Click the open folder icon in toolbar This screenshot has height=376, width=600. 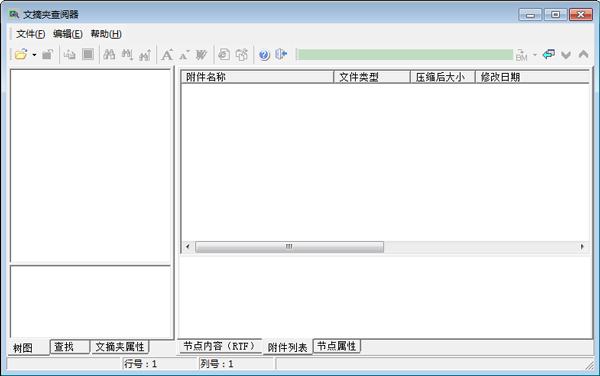click(x=21, y=54)
